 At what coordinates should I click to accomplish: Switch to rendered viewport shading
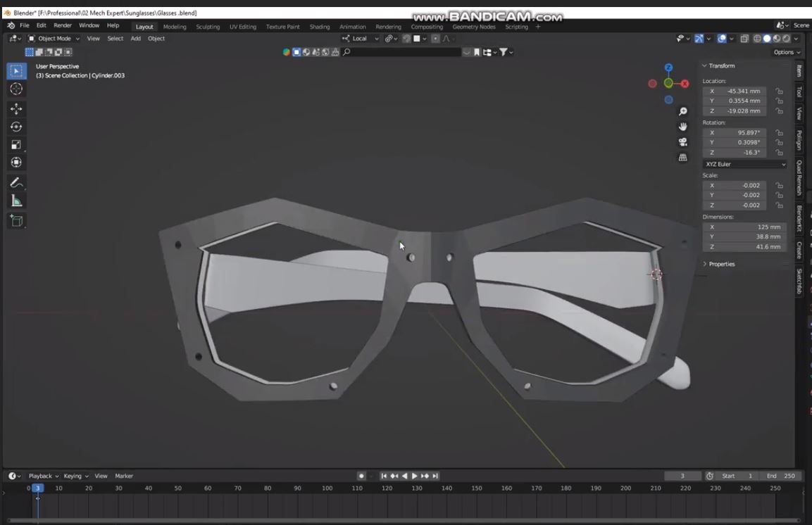(x=787, y=39)
